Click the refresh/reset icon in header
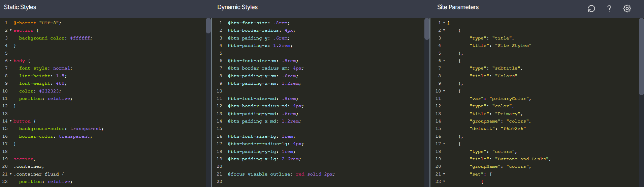 coord(591,8)
